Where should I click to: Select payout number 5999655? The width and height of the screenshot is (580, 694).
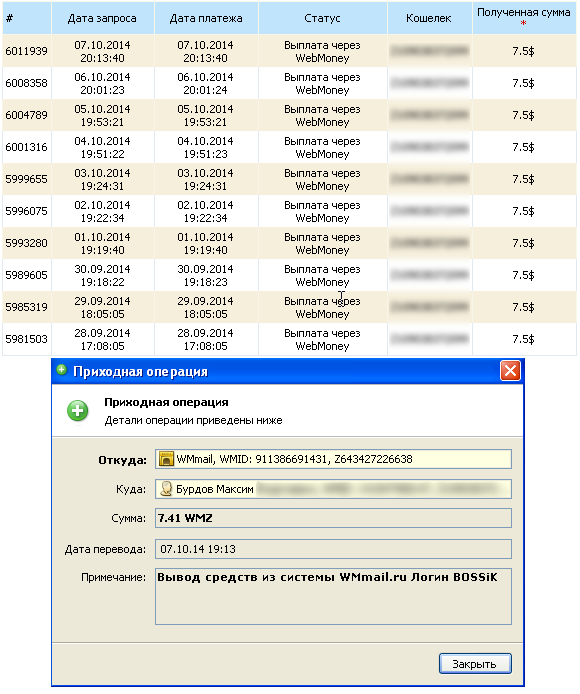pos(27,179)
